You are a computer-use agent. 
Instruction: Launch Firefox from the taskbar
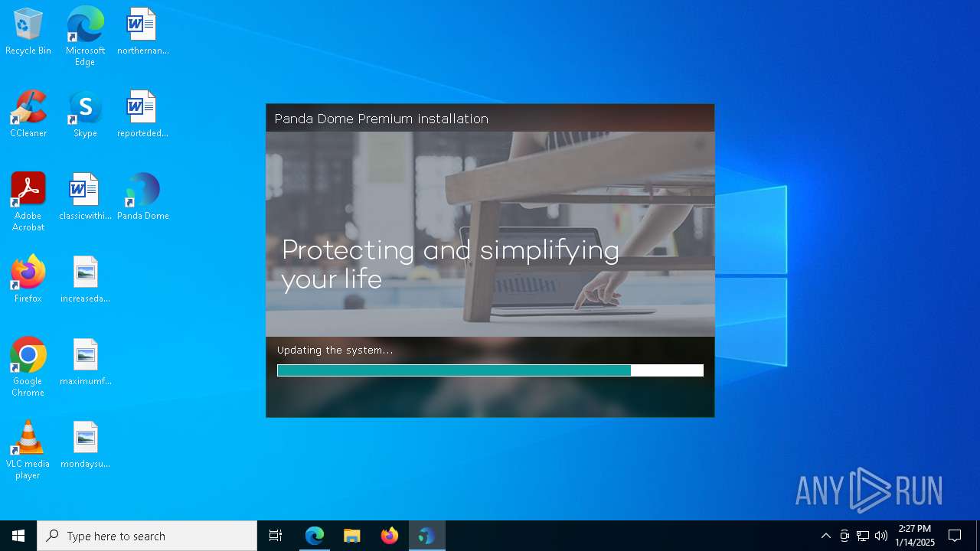389,536
